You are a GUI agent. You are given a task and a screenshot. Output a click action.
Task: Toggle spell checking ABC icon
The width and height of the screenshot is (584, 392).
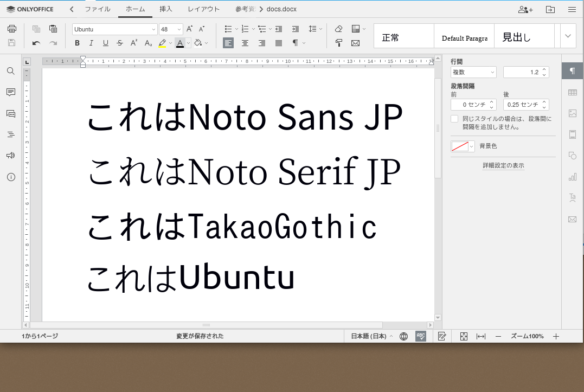420,336
